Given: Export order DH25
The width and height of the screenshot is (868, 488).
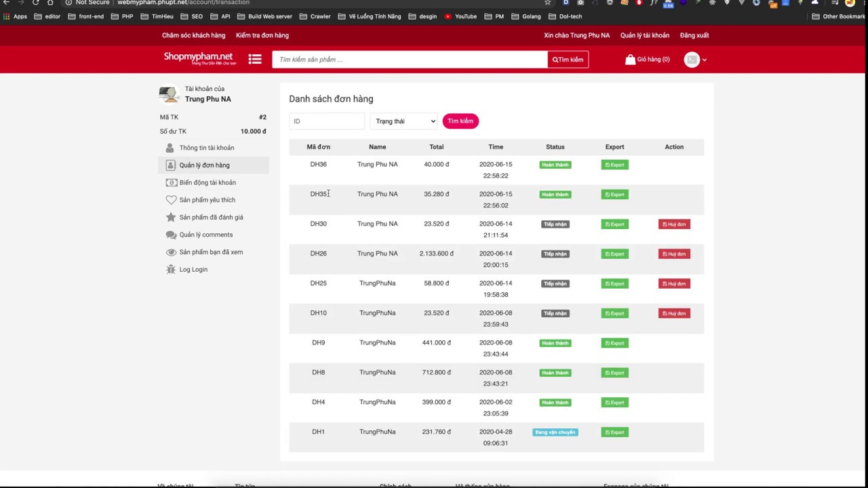Looking at the screenshot, I should pos(614,283).
